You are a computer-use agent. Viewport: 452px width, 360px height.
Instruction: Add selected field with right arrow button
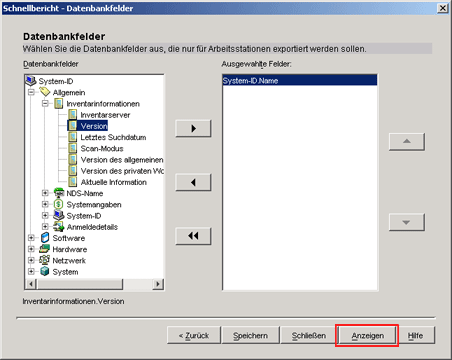(193, 128)
